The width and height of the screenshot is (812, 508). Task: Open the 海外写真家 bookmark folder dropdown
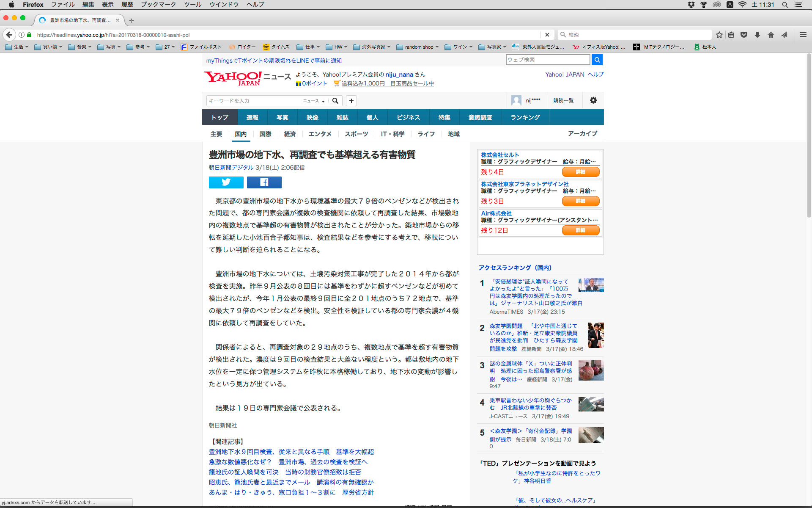[372, 47]
